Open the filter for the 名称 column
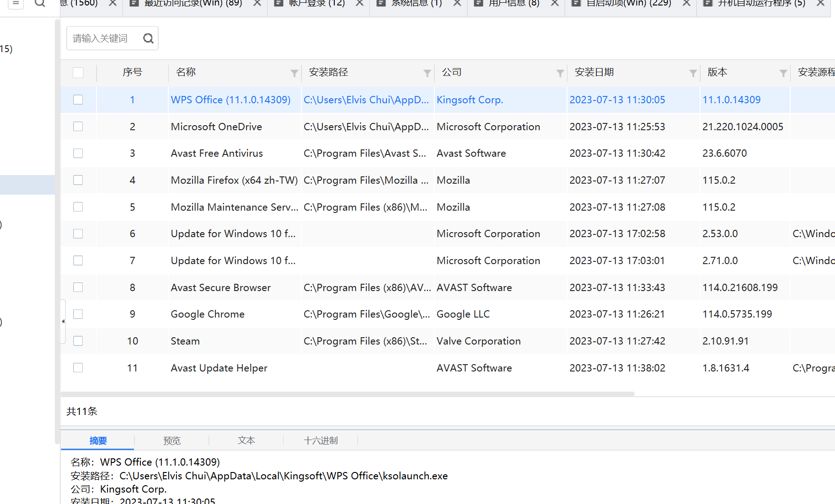Image resolution: width=835 pixels, height=504 pixels. 294,73
